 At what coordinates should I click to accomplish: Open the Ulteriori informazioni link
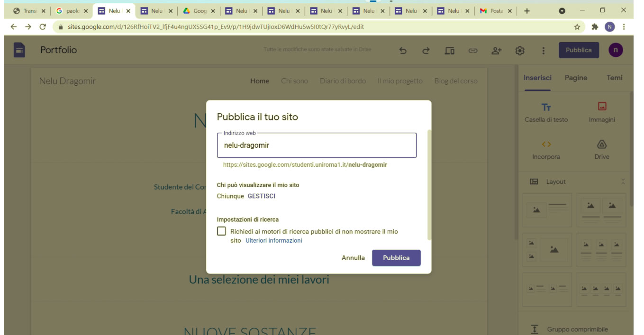pyautogui.click(x=273, y=241)
